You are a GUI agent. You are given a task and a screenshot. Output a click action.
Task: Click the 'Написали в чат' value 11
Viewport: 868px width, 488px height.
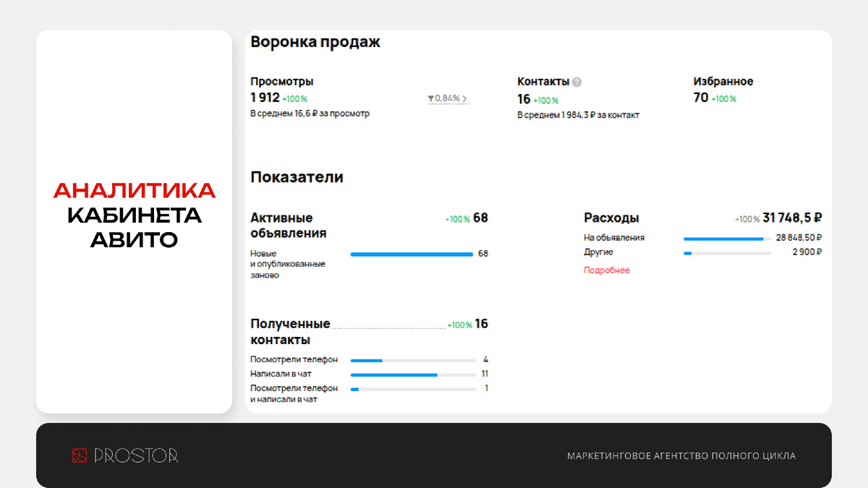(x=485, y=374)
